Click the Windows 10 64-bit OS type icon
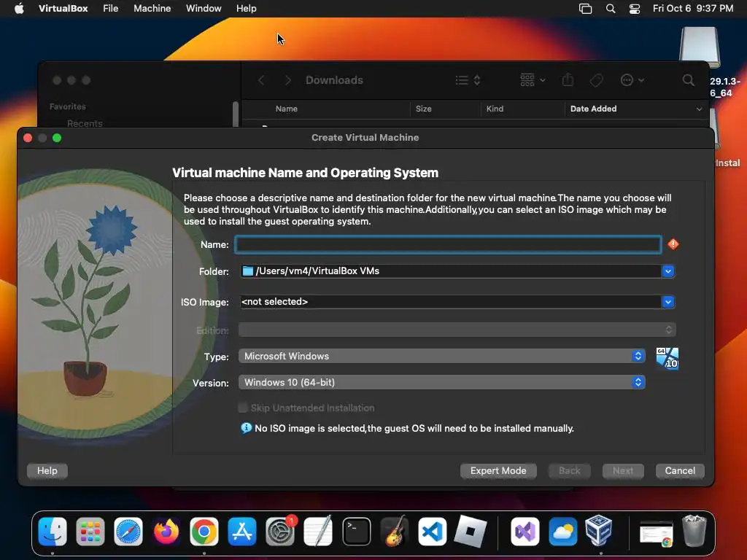Viewport: 747px width, 560px height. pyautogui.click(x=667, y=358)
